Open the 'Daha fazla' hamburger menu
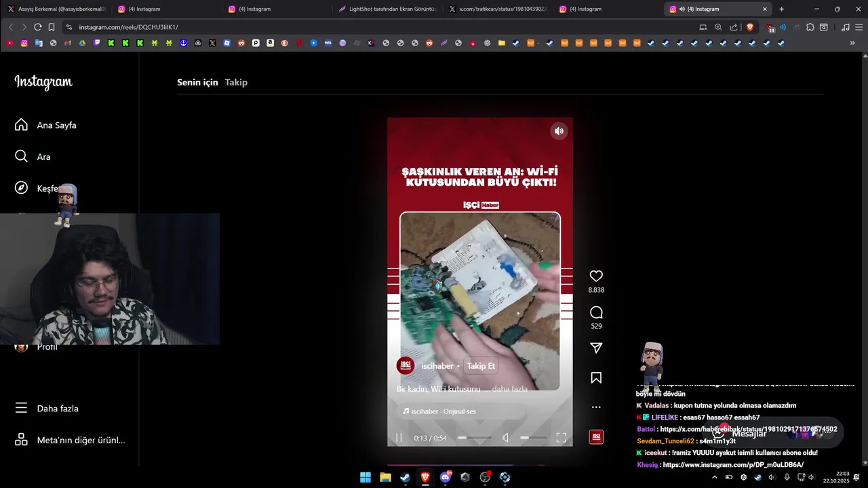The height and width of the screenshot is (488, 868). click(47, 409)
